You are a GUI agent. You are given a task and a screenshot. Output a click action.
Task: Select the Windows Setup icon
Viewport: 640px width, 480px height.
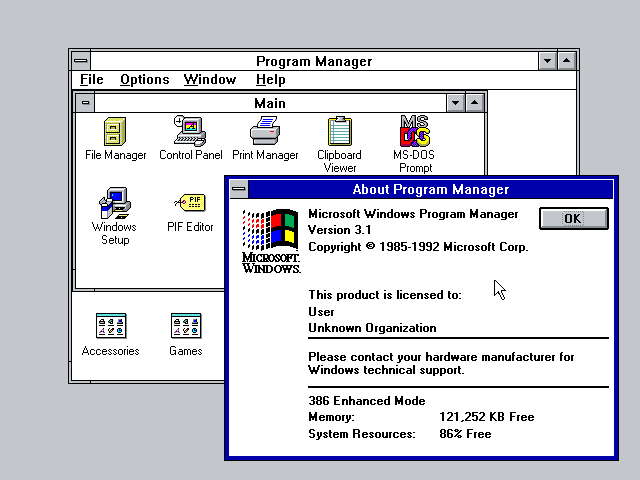click(x=115, y=203)
